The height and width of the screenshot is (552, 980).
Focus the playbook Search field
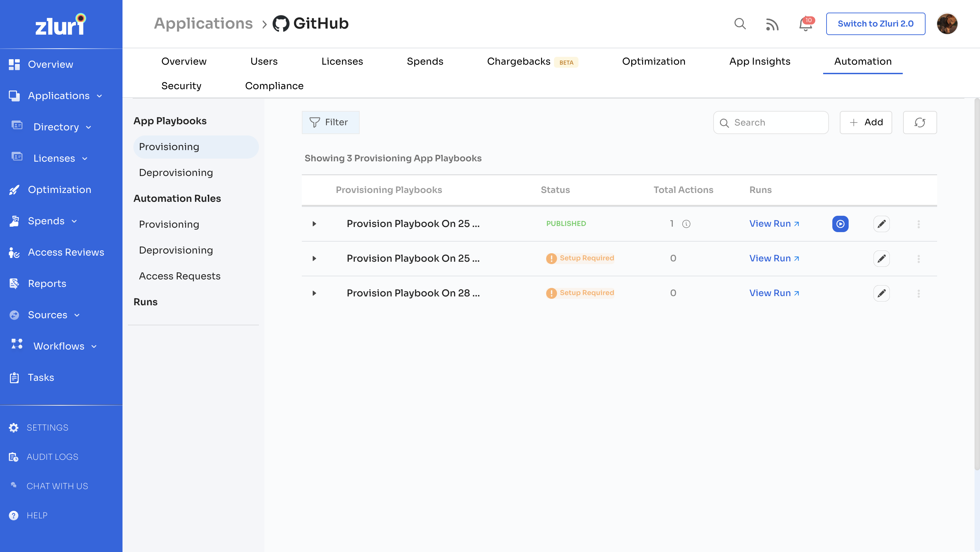[x=770, y=123]
